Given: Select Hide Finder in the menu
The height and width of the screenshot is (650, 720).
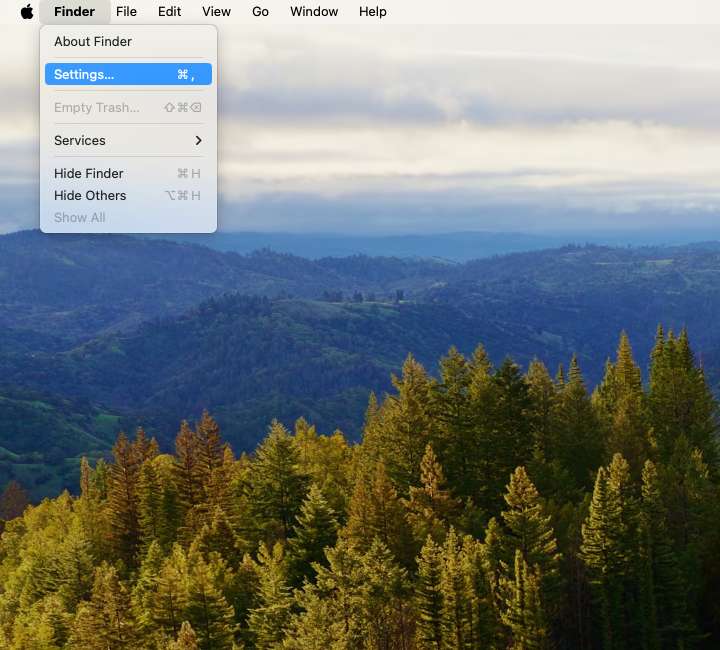Looking at the screenshot, I should pos(89,173).
